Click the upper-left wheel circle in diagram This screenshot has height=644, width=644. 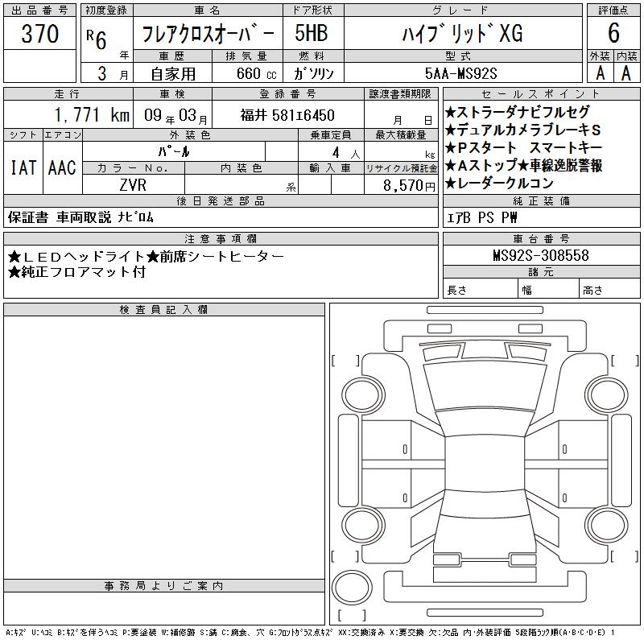[363, 394]
